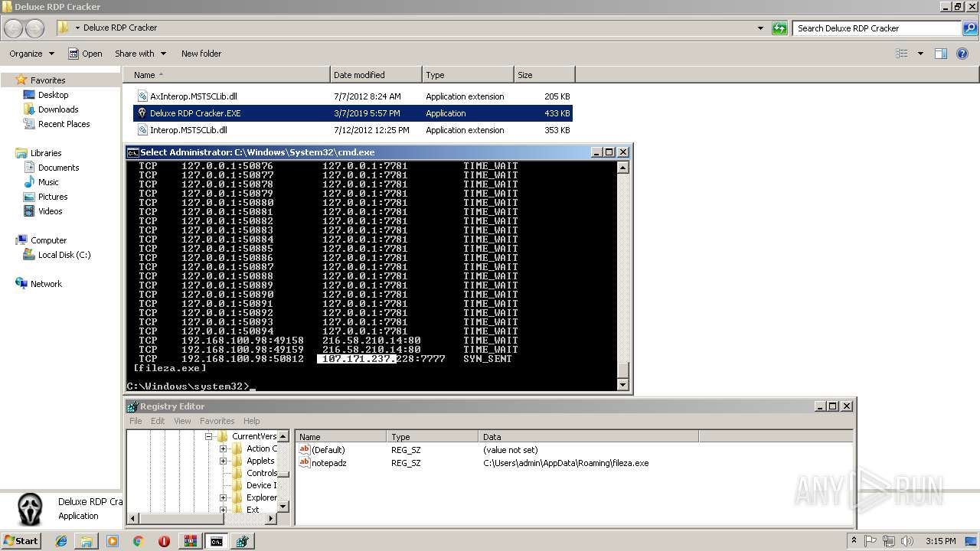Open Downloads in the navigation pane

pos(58,109)
